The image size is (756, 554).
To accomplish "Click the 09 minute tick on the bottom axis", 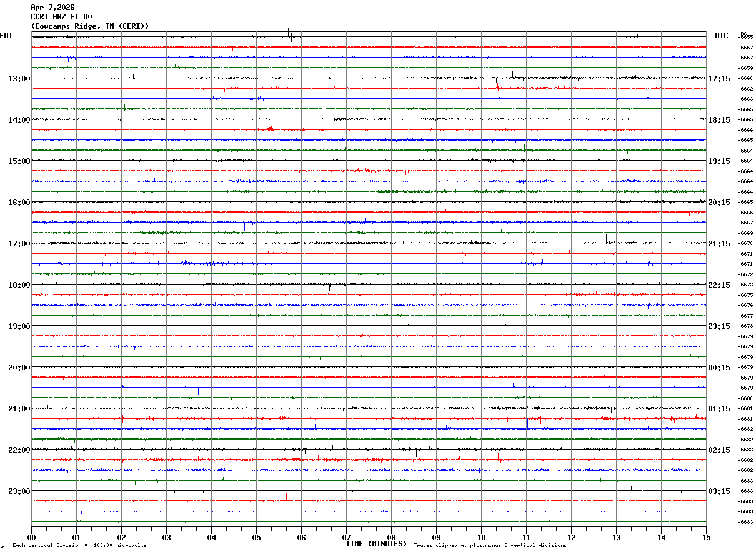I will click(x=436, y=537).
